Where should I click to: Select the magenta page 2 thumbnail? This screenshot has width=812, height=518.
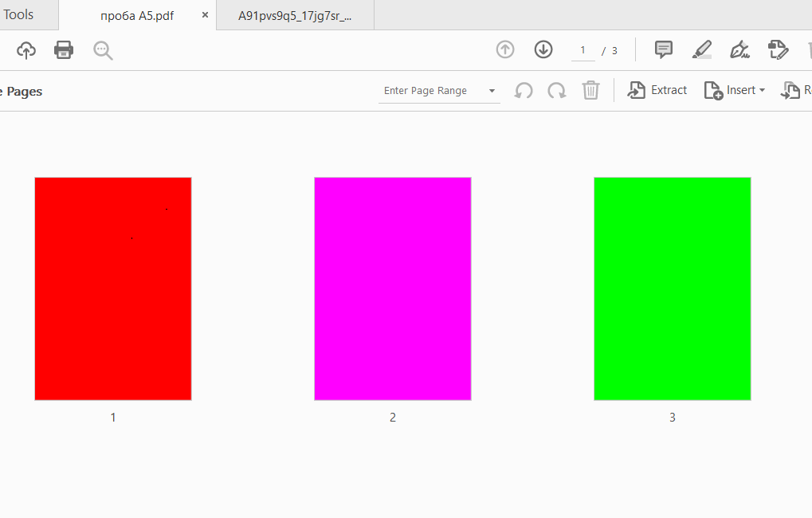tap(393, 288)
